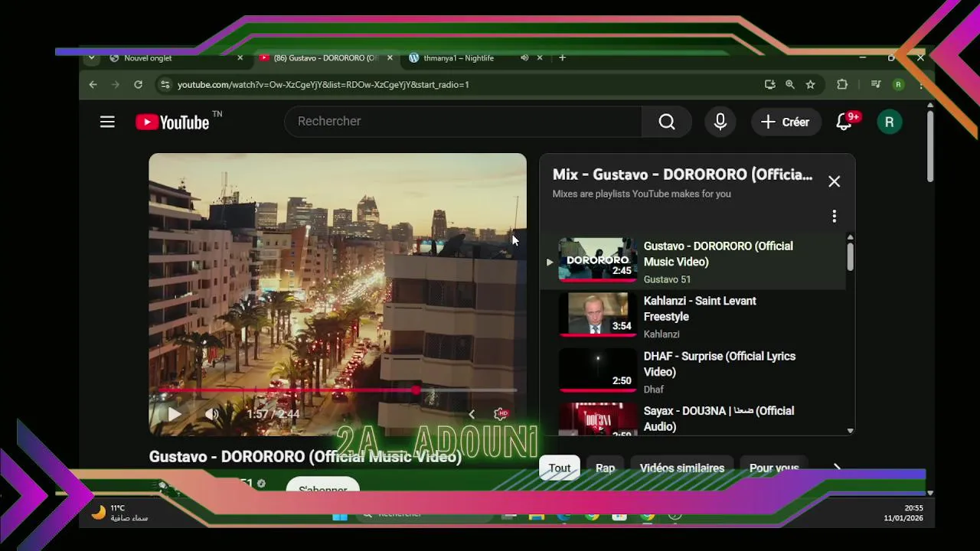Screen dimensions: 980x551
Task: Open the taskbar weather widget 11°C
Action: point(120,513)
